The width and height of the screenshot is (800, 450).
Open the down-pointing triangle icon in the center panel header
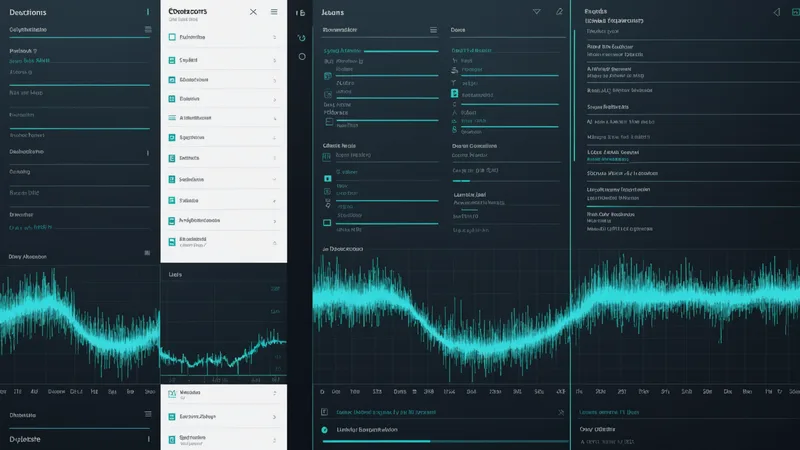pyautogui.click(x=536, y=12)
